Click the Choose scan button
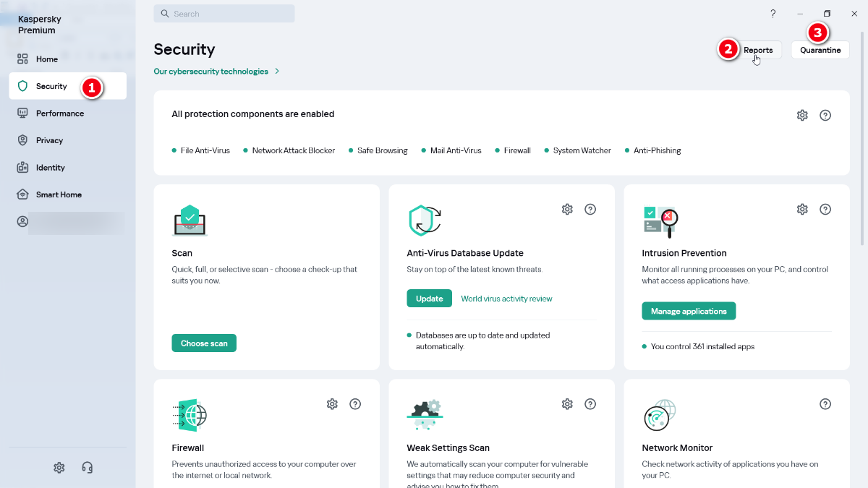 [204, 343]
